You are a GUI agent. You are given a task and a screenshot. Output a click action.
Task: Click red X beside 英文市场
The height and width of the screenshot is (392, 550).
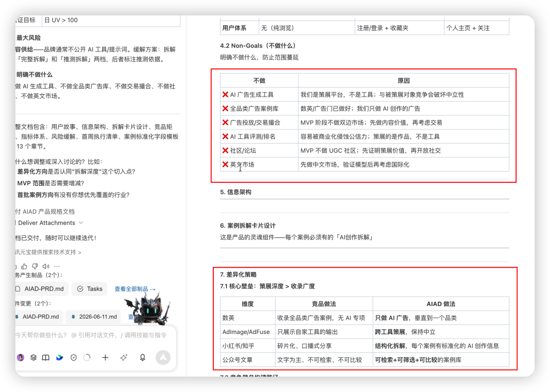pos(225,164)
